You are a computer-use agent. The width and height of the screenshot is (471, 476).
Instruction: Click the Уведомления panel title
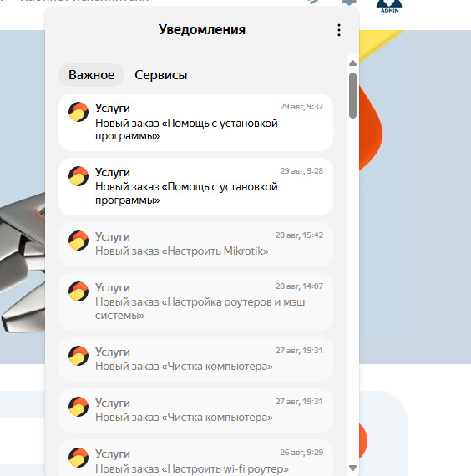(x=202, y=30)
